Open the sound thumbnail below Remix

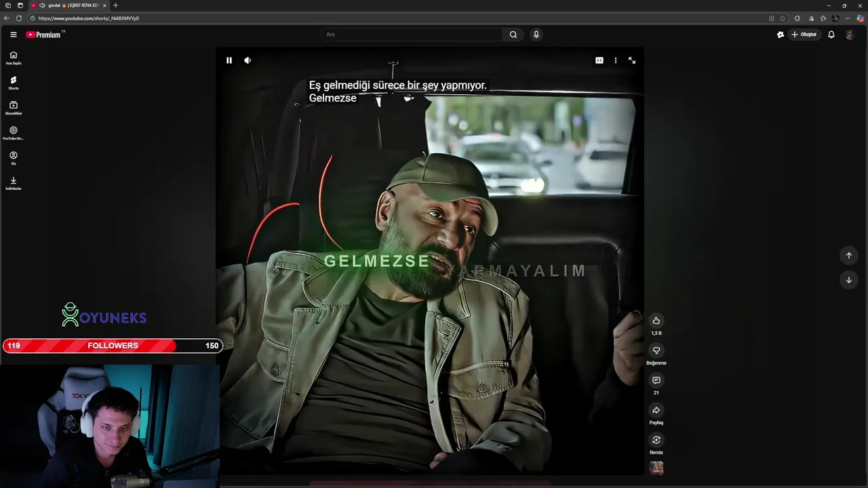click(x=656, y=468)
